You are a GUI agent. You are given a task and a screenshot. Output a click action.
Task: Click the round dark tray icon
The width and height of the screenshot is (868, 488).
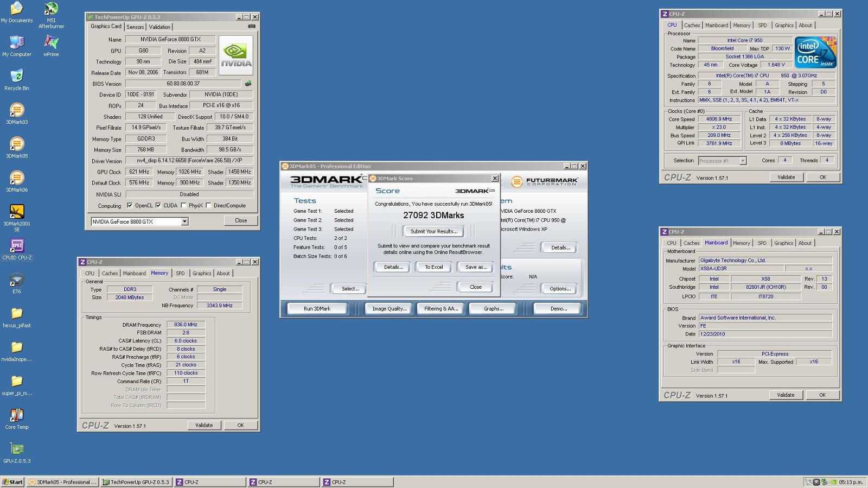click(x=816, y=482)
